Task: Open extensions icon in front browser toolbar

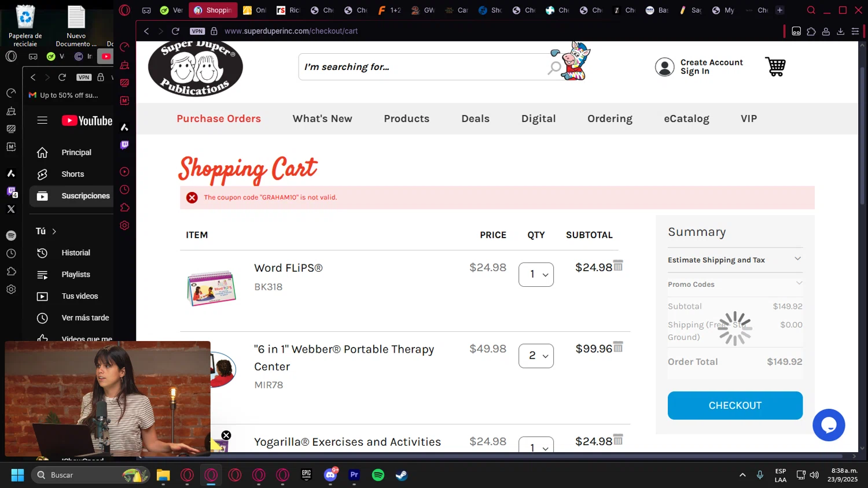Action: click(811, 31)
